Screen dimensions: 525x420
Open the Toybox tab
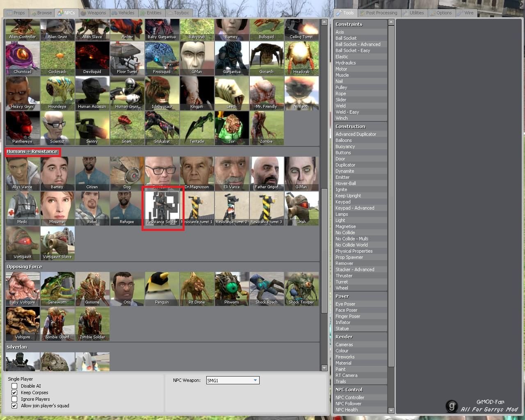click(178, 13)
